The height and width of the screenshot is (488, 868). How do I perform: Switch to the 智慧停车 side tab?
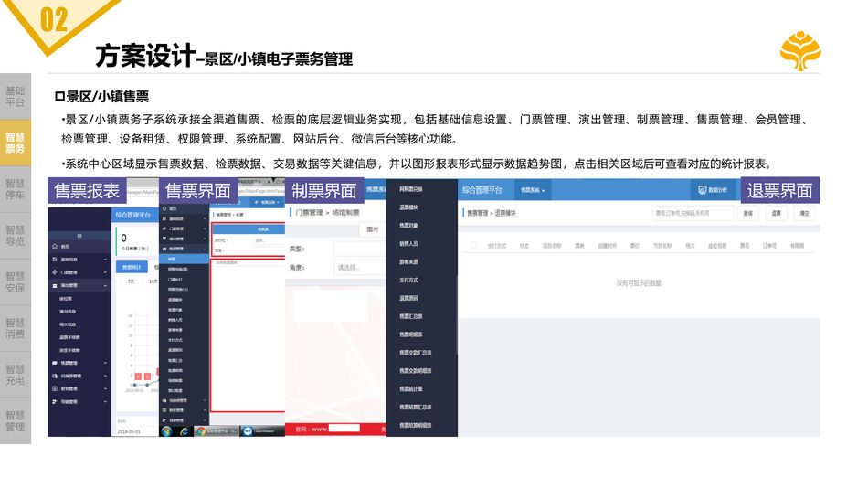click(16, 189)
